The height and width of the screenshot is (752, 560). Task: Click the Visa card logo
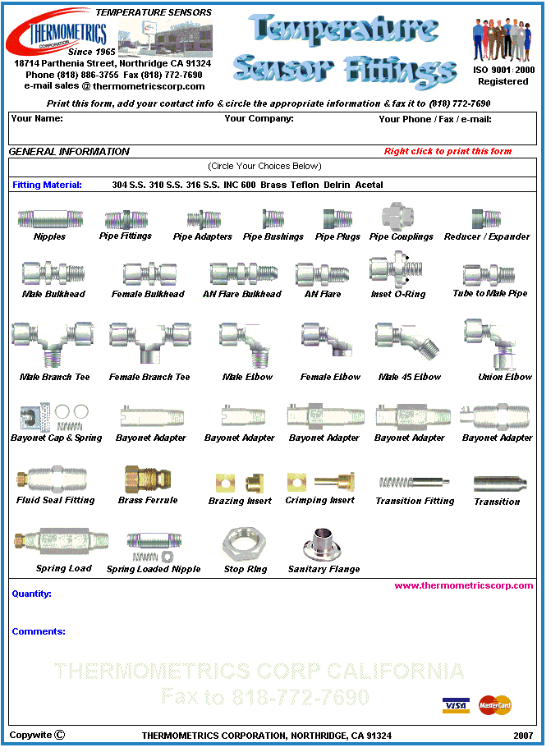pos(456,705)
